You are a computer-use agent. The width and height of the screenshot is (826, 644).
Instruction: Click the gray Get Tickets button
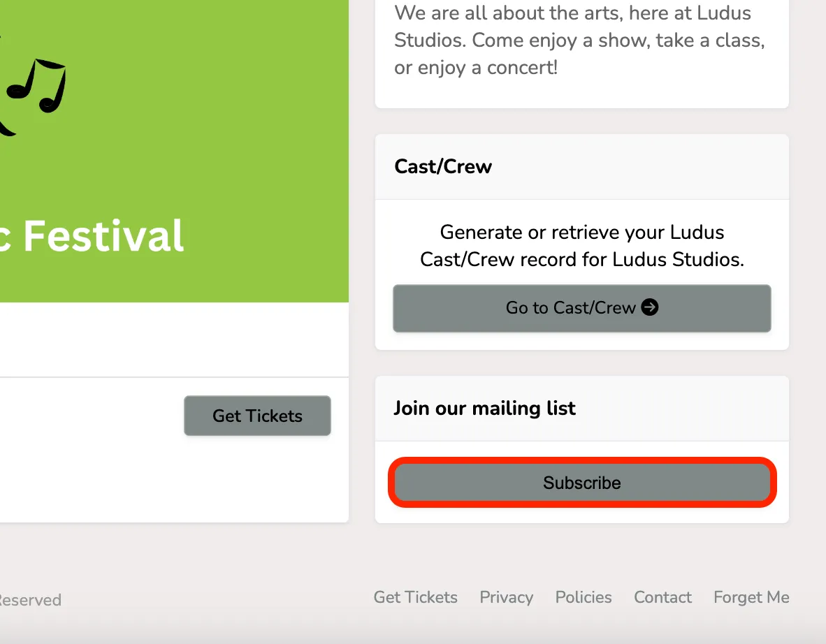point(257,416)
